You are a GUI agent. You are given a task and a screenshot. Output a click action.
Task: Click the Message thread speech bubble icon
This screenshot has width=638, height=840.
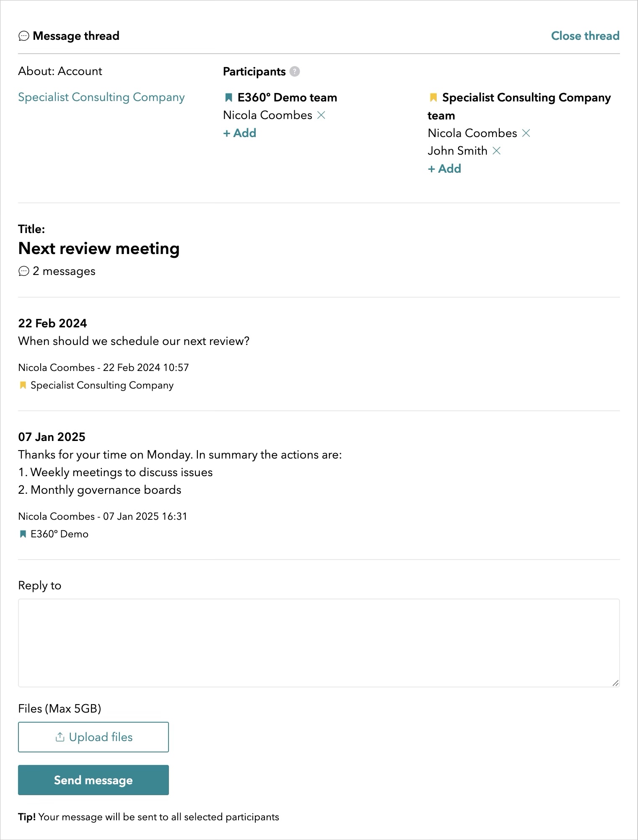pyautogui.click(x=24, y=36)
